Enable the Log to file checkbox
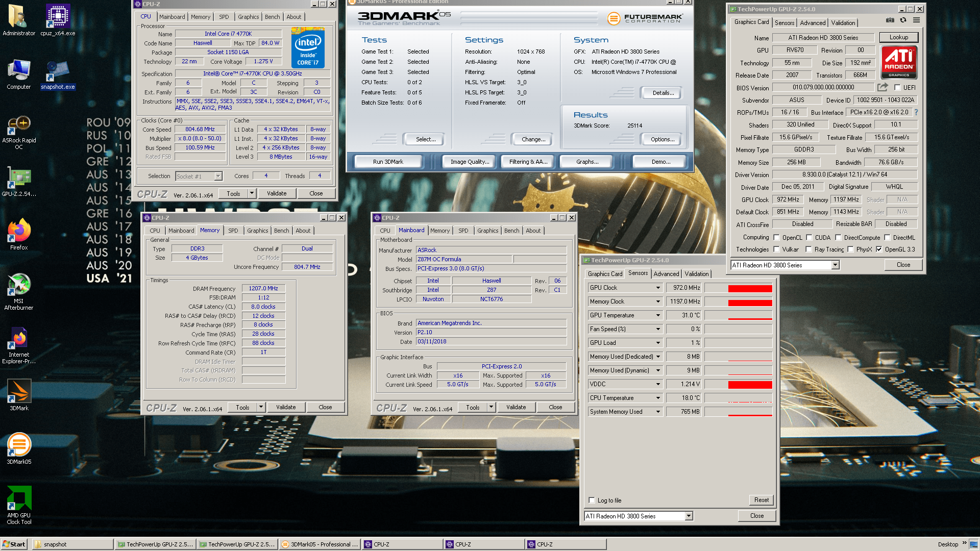 click(592, 500)
